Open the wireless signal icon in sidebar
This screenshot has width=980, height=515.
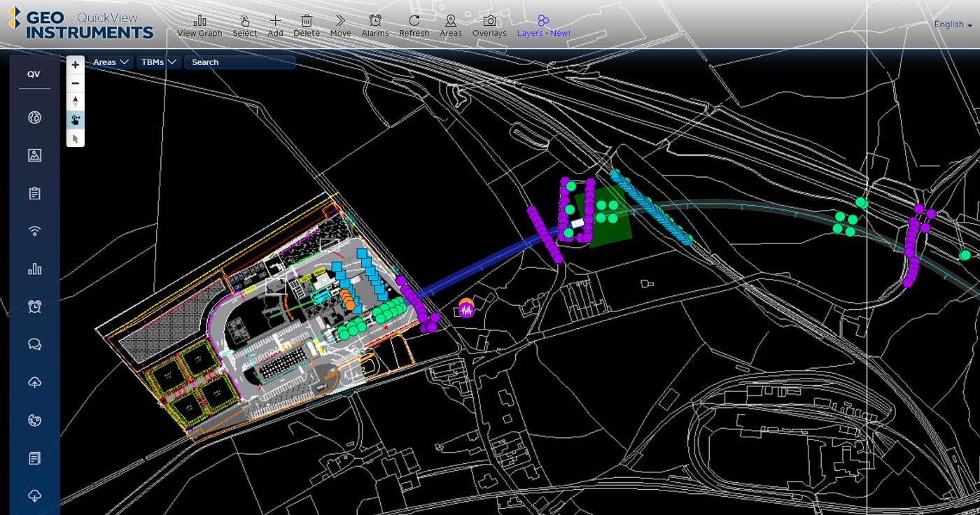point(34,231)
